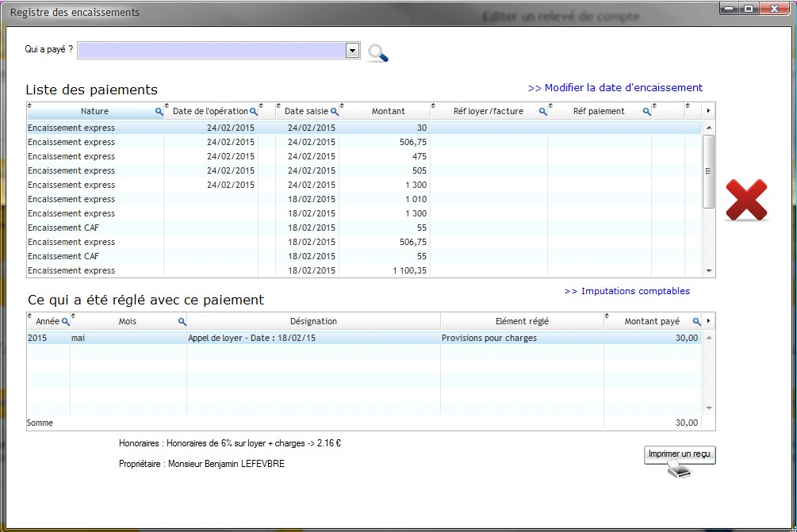
Task: Select the 18/02/2015 payment of 506,75
Action: coord(364,242)
